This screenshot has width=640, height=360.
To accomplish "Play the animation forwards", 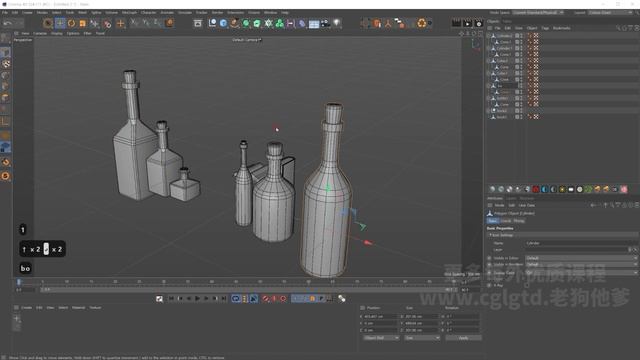I will (198, 299).
